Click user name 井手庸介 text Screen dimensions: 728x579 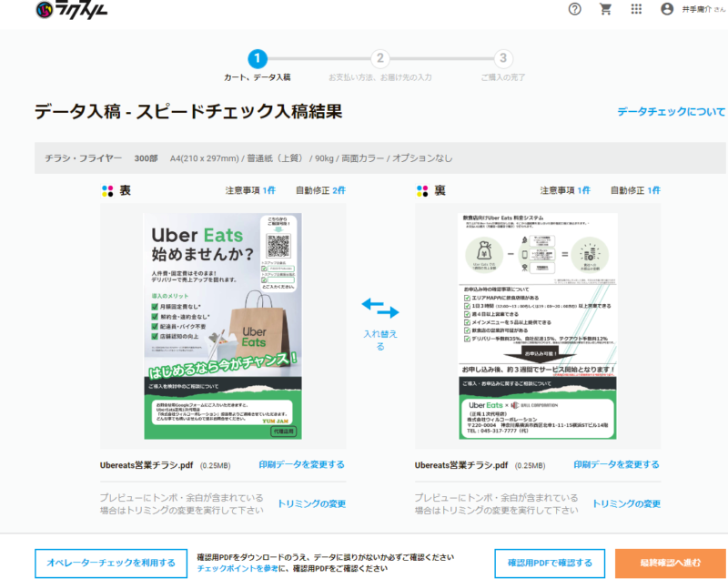[696, 9]
